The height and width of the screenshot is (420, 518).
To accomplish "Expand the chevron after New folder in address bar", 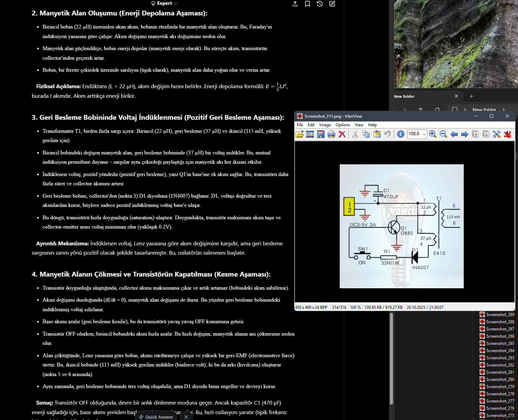I will click(504, 109).
